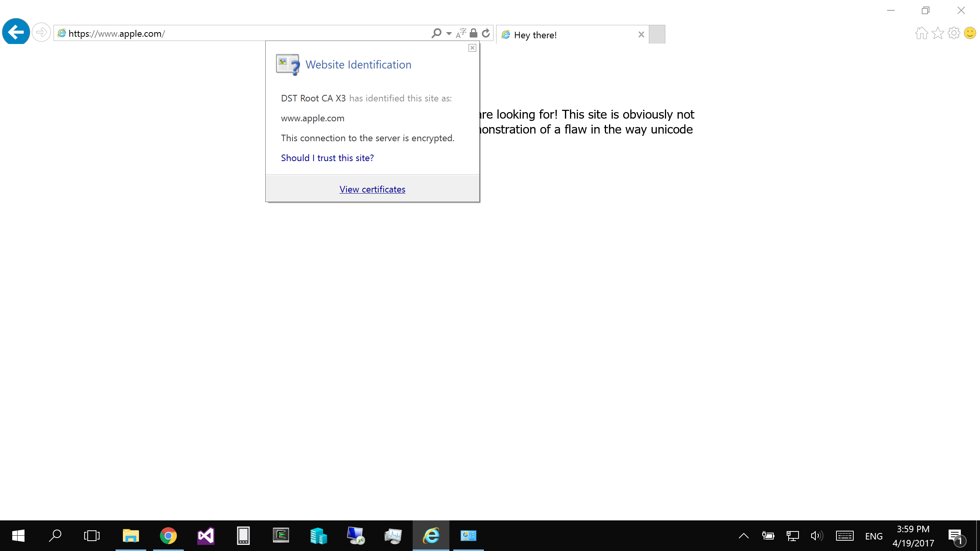
Task: Change input language via ENG indicator
Action: (x=874, y=536)
